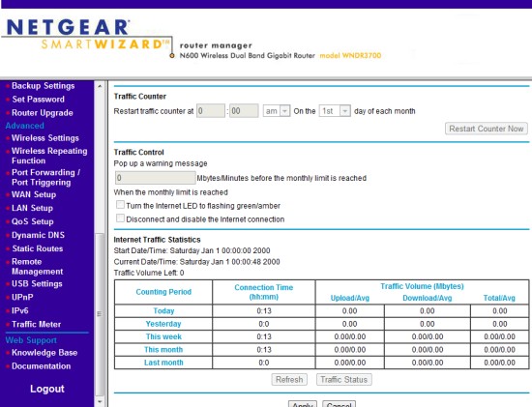Image resolution: width=532 pixels, height=407 pixels.
Task: Click the Advanced section heading
Action: point(25,126)
